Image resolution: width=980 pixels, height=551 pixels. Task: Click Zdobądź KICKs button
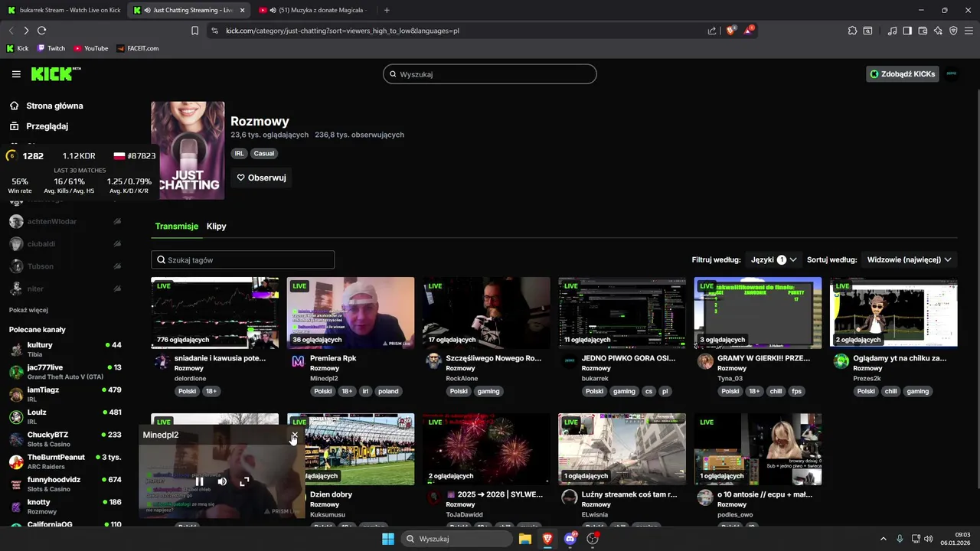pyautogui.click(x=903, y=74)
